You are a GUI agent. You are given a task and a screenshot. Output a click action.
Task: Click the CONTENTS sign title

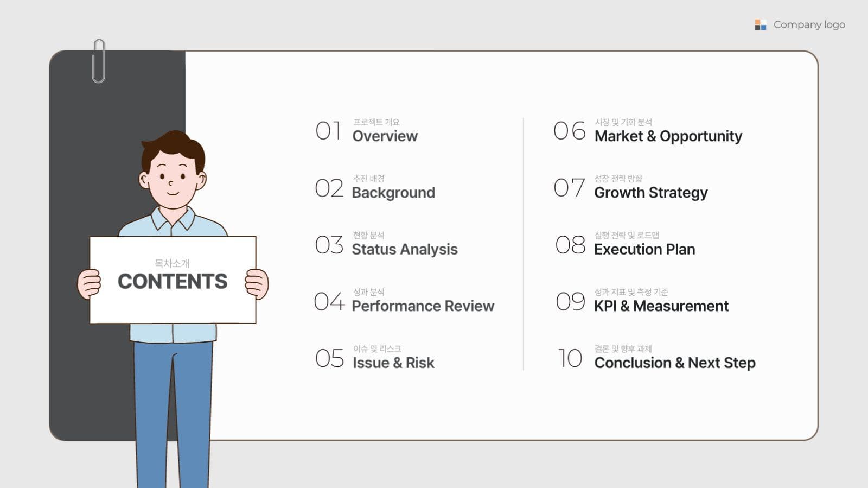coord(173,281)
